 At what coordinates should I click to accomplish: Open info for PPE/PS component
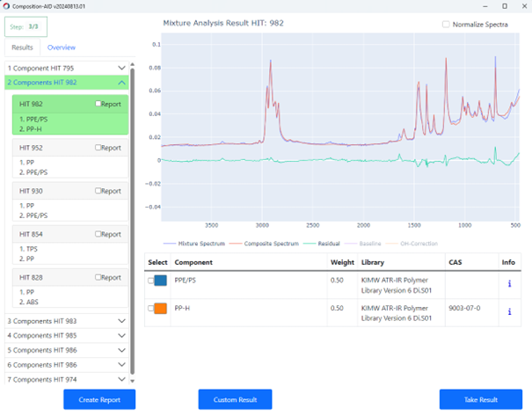click(509, 283)
